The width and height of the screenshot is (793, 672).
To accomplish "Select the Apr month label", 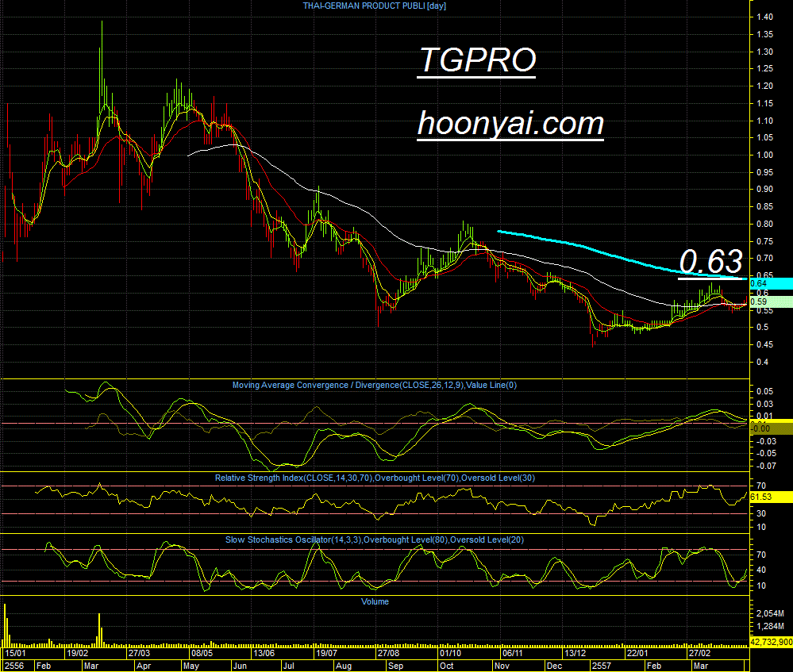I will coord(144,666).
